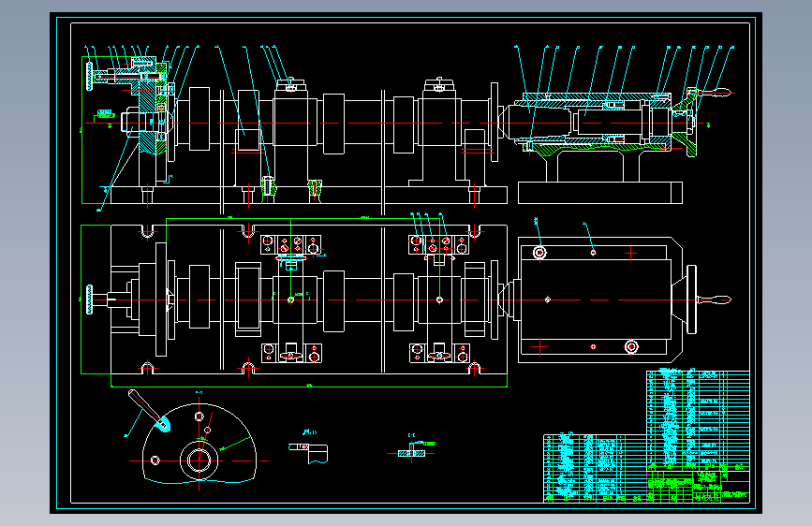Select the tailstock crank handle in the plan view
Image resolution: width=812 pixels, height=526 pixels.
pyautogui.click(x=714, y=300)
